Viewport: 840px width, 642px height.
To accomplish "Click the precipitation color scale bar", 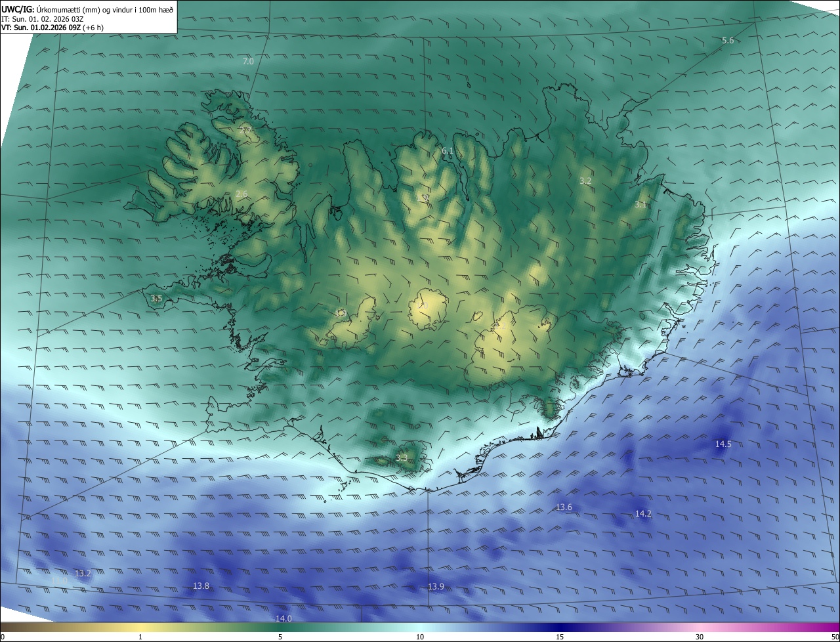I will [x=420, y=628].
